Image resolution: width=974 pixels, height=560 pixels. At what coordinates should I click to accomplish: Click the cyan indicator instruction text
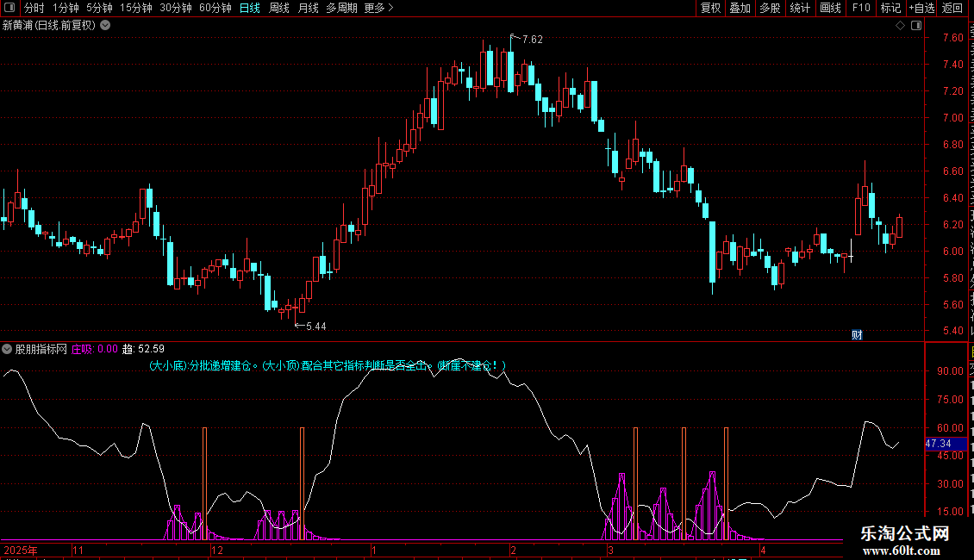click(x=328, y=365)
